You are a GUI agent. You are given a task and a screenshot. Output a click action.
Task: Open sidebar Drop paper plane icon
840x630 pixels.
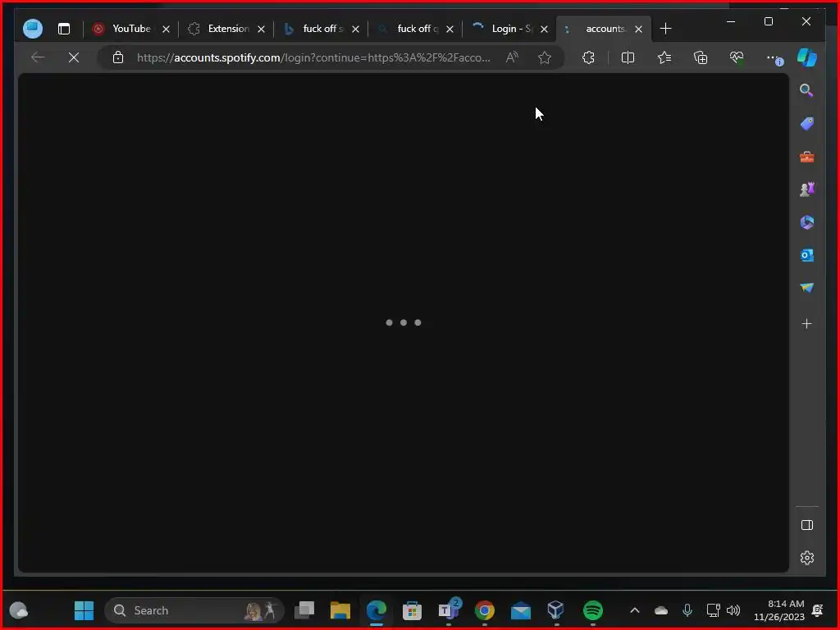pyautogui.click(x=807, y=288)
